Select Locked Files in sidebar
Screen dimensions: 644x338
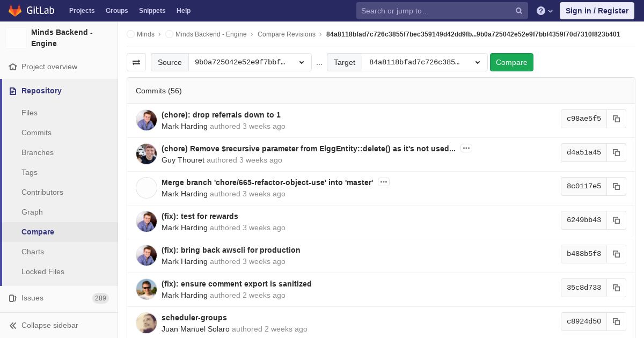point(43,272)
